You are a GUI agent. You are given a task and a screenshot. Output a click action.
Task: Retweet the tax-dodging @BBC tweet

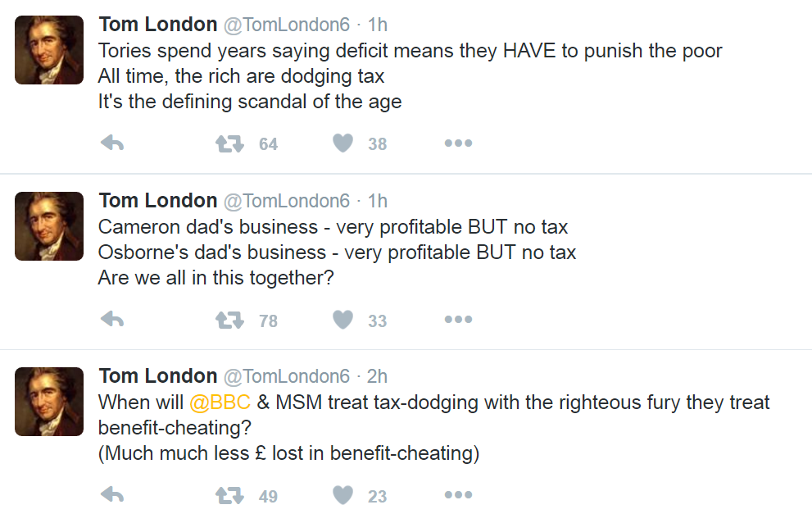pyautogui.click(x=229, y=495)
